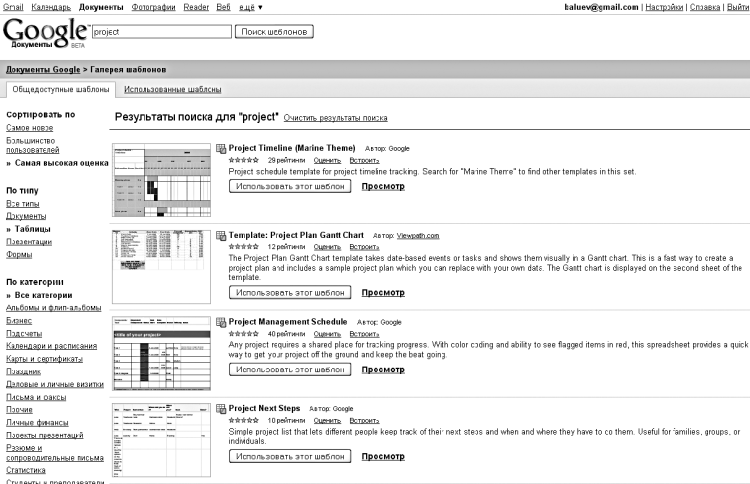Open Viewpath.com author link

click(x=418, y=236)
